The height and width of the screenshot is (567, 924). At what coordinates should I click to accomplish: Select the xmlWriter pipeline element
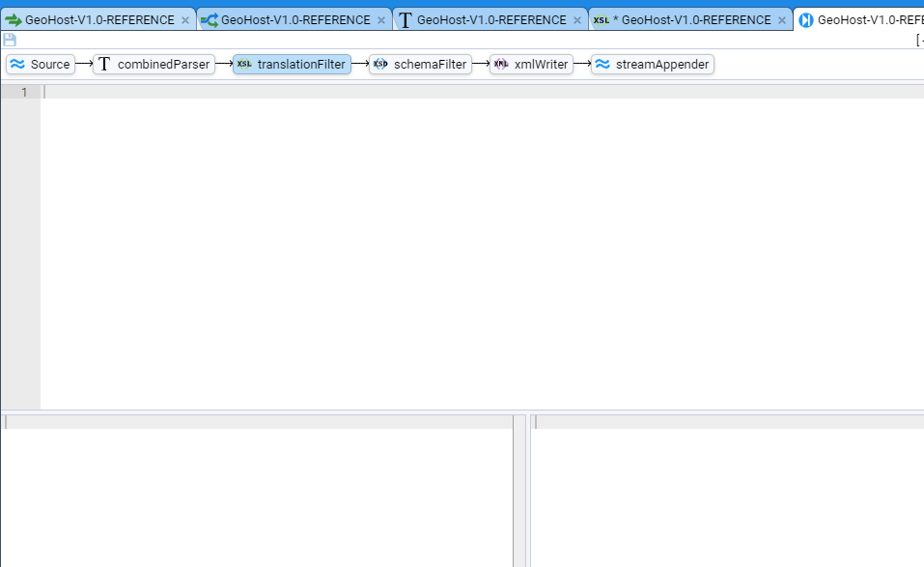click(530, 65)
